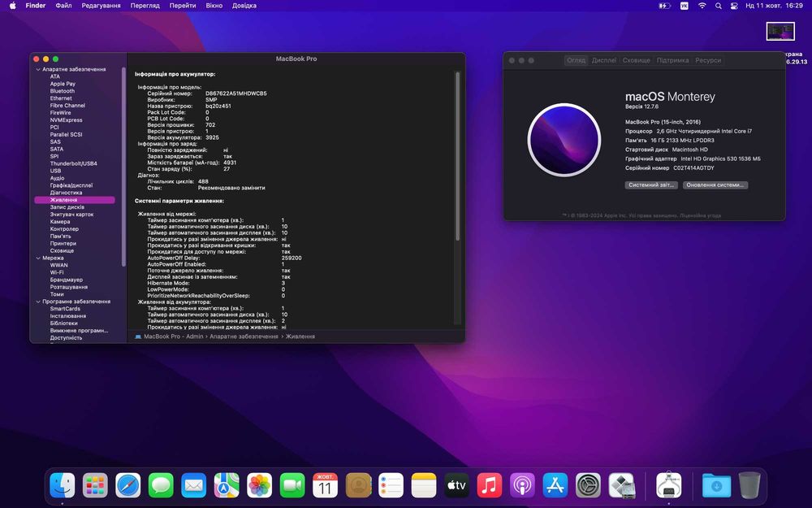Select the highlighted Живлення sidebar item
Image resolution: width=812 pixels, height=508 pixels.
pyautogui.click(x=75, y=200)
